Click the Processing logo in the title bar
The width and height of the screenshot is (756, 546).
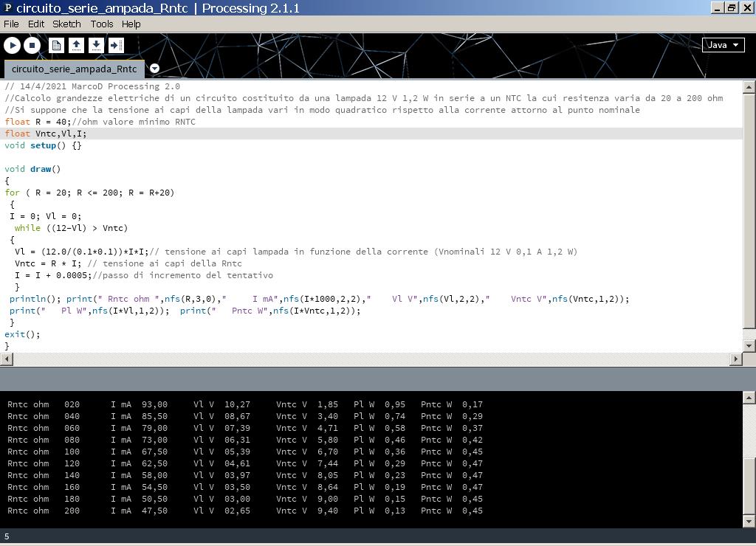[7, 8]
